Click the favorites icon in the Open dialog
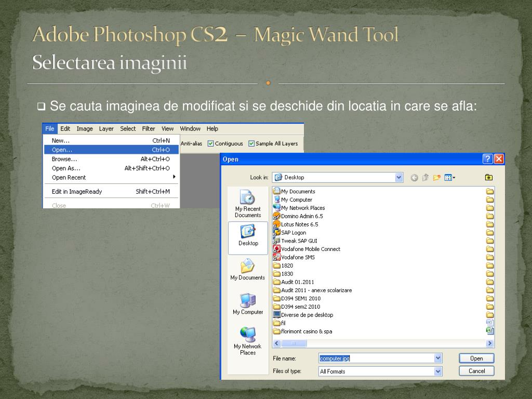The width and height of the screenshot is (532, 399). [488, 177]
